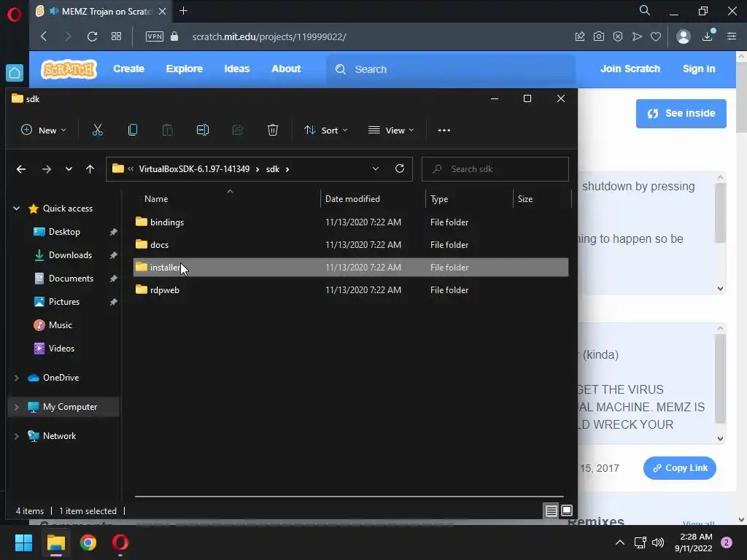
Task: Open Opera search tabs magnifier icon
Action: click(644, 10)
